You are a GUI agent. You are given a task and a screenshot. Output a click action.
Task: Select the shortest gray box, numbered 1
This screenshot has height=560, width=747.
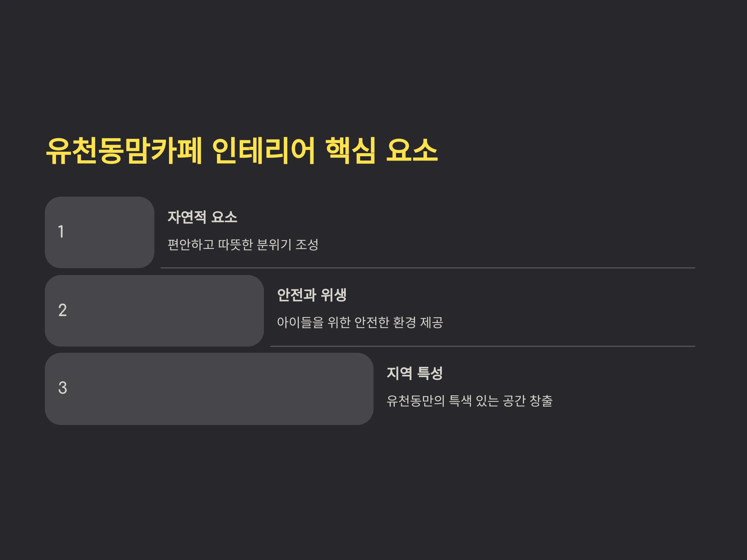pos(100,233)
